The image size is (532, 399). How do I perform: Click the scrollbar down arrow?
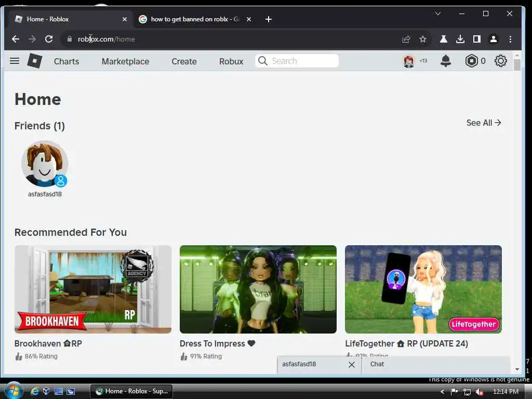point(517,369)
